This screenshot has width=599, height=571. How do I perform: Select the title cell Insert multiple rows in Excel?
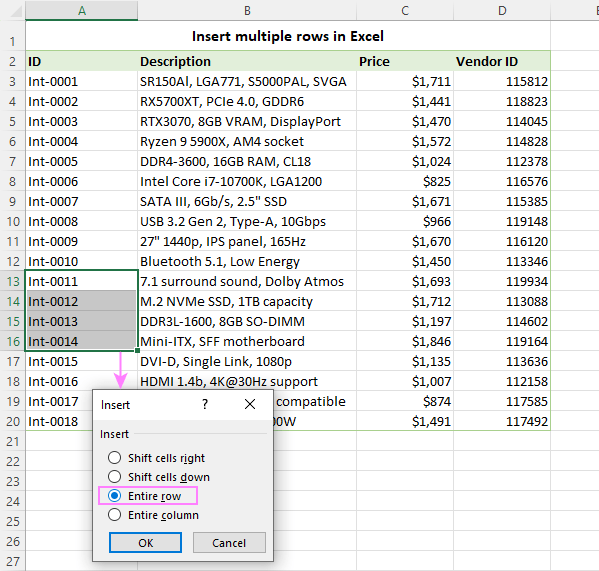click(288, 36)
